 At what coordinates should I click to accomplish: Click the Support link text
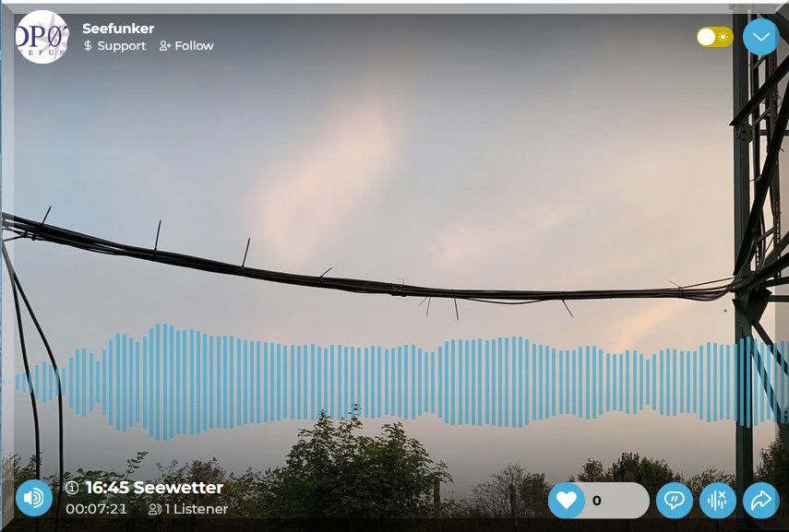(121, 46)
